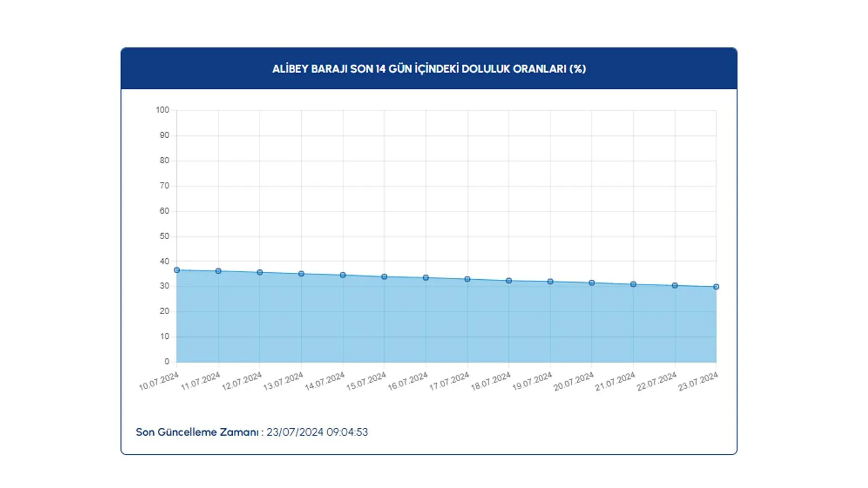Click the data marker for 20.07.2024
This screenshot has width=868, height=488.
click(592, 283)
